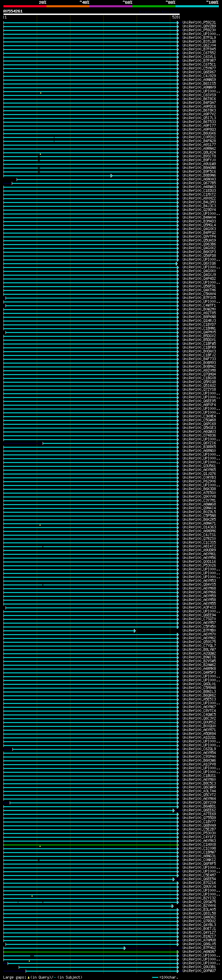Click the green ~80% identity legend segment
The width and height of the screenshot is (222, 980).
pos(154,6)
